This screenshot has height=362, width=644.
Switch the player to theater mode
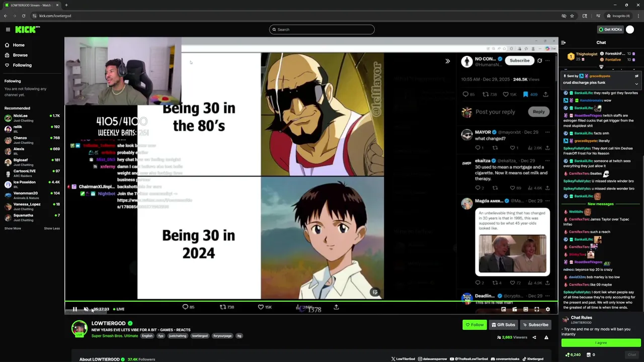tap(526, 309)
